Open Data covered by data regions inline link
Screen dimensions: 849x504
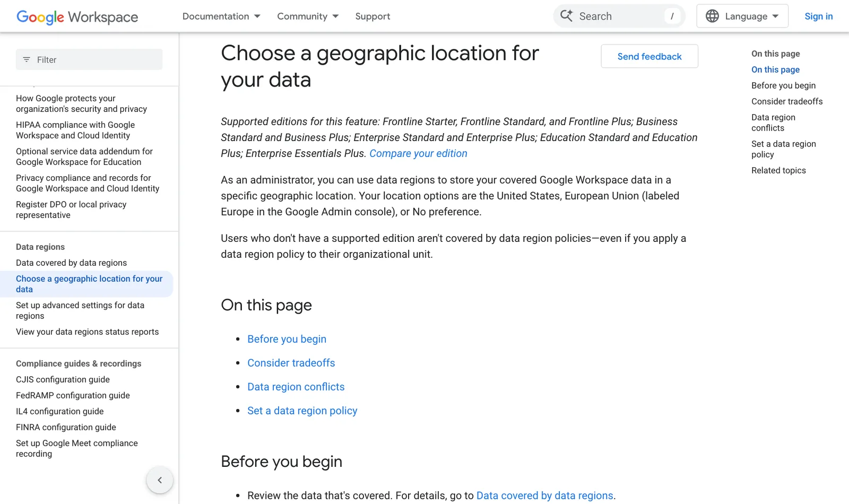click(x=544, y=496)
